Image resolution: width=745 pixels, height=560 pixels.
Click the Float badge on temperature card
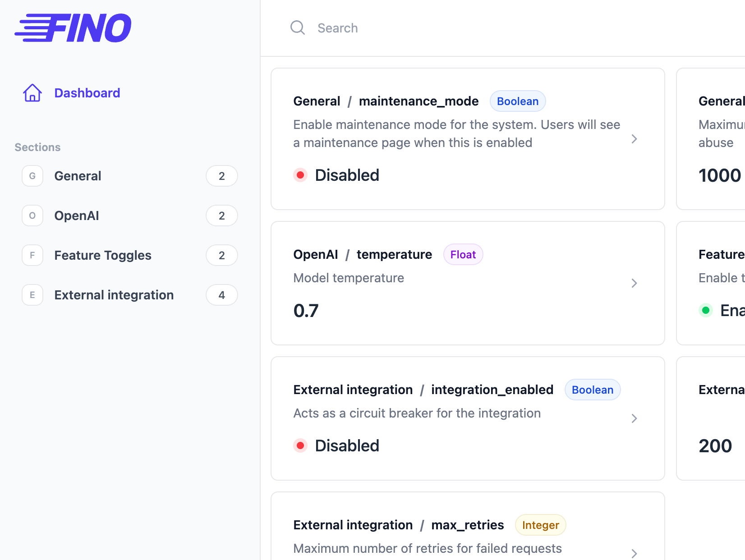[463, 254]
